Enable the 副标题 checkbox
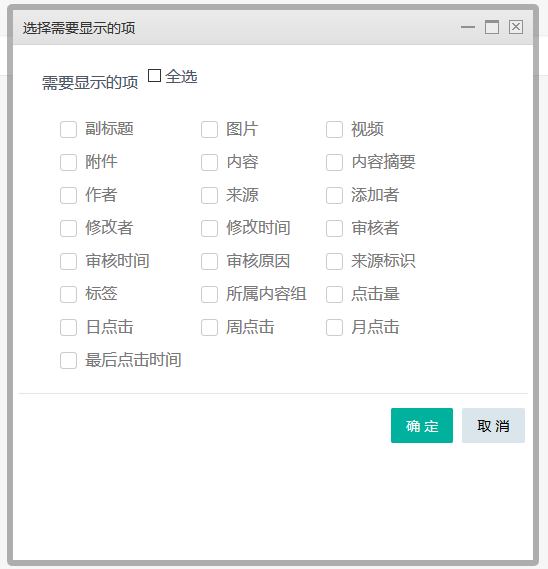This screenshot has width=548, height=569. (x=68, y=130)
